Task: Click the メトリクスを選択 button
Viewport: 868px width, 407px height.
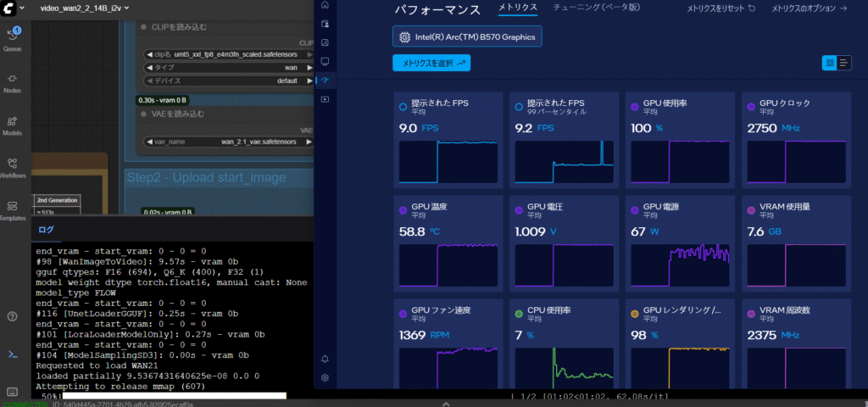Action: (431, 63)
